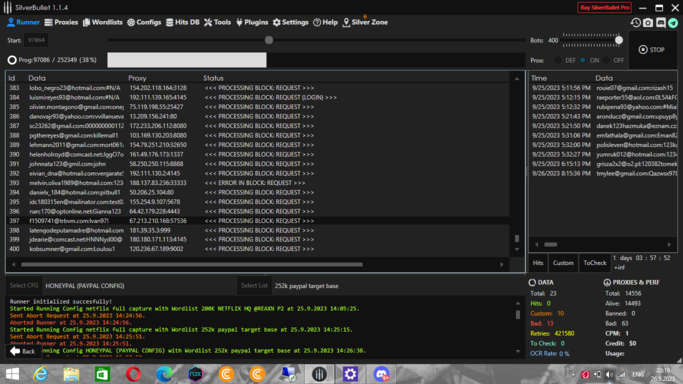Open the purple gear app on taskbar
Screen dimensions: 683x384
click(350, 374)
